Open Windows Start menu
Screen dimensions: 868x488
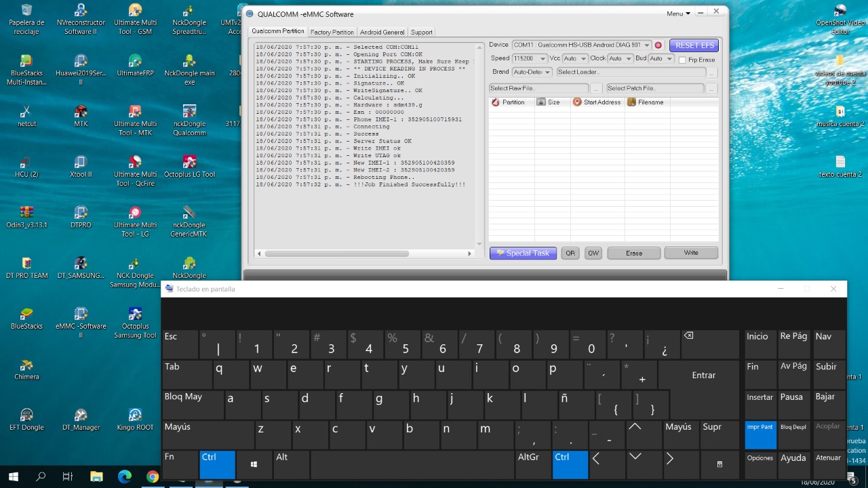pos(13,477)
